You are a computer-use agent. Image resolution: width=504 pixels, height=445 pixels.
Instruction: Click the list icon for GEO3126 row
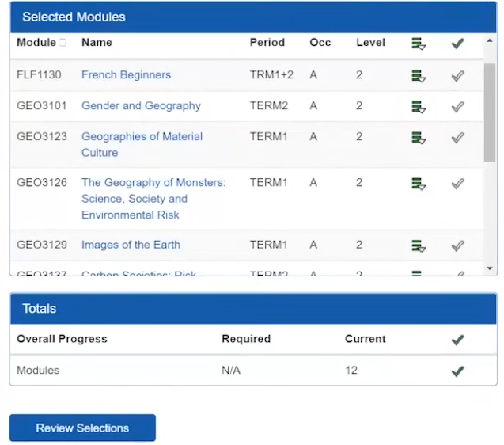419,184
